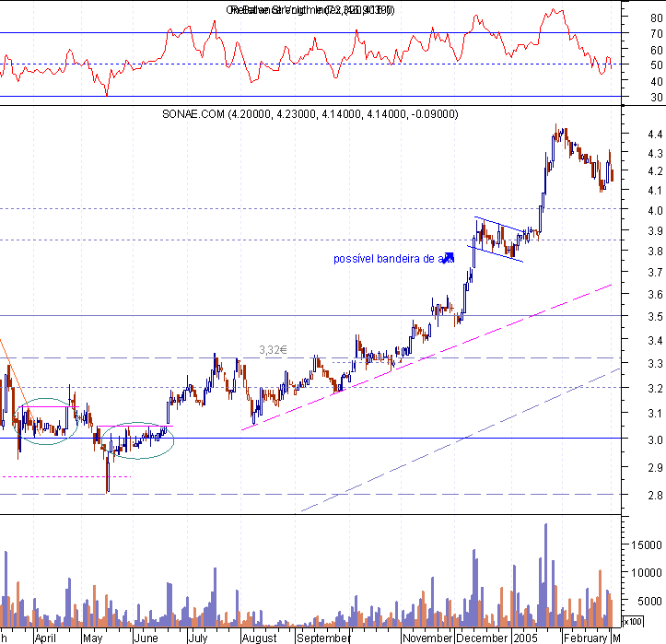Click the May label on the time axis
Screen dimensions: 666x644
coord(92,638)
